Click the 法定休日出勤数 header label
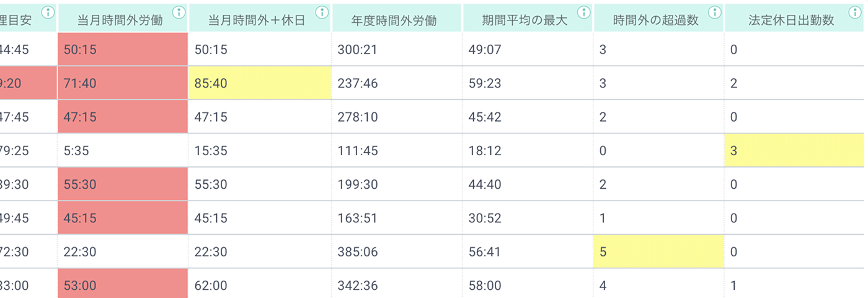868x298 pixels. point(790,20)
